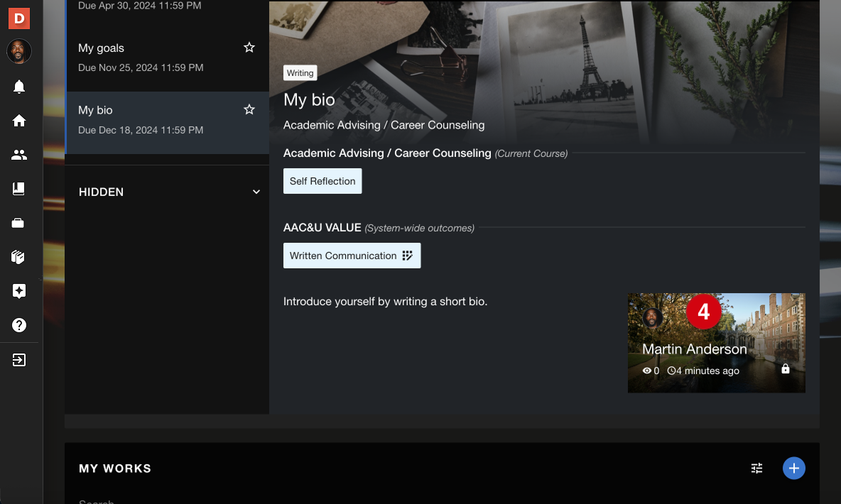The image size is (841, 504).
Task: Star the My goals assignment
Action: pyautogui.click(x=249, y=48)
